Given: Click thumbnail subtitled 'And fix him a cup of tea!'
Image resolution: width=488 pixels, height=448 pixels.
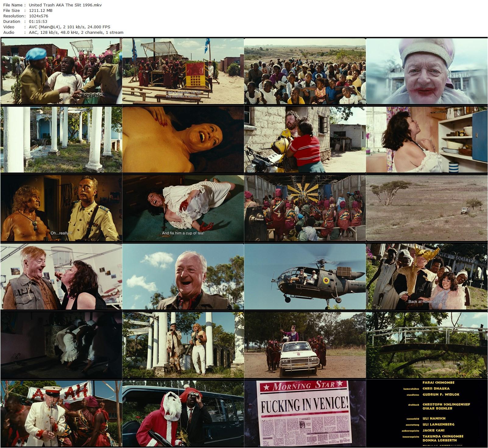Looking at the screenshot, I should coord(183,208).
